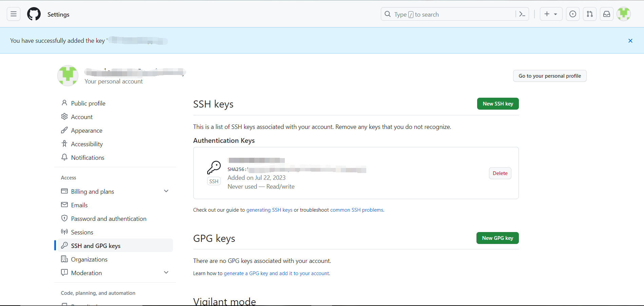Open the generating SSH keys guide link
Screen dimensions: 644x306
click(x=269, y=210)
